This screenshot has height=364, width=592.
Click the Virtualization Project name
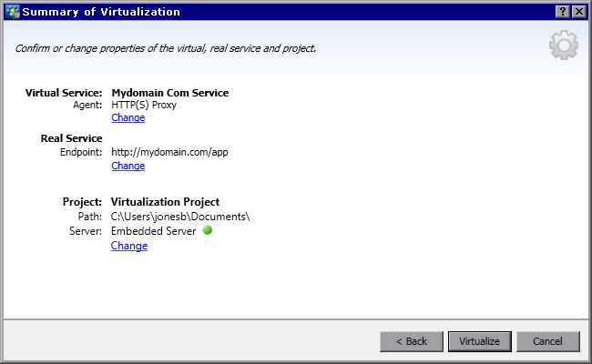pos(165,202)
